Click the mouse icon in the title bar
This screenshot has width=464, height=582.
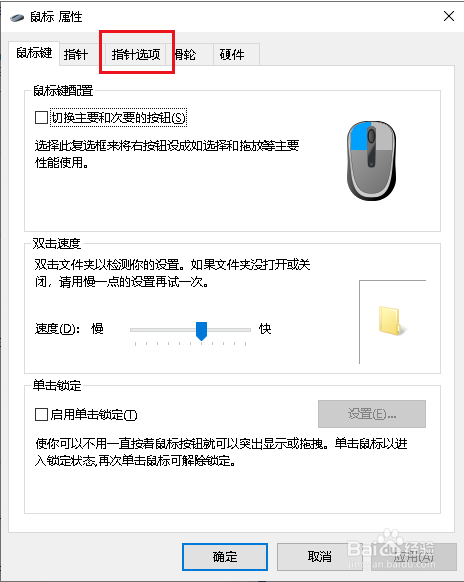(17, 17)
